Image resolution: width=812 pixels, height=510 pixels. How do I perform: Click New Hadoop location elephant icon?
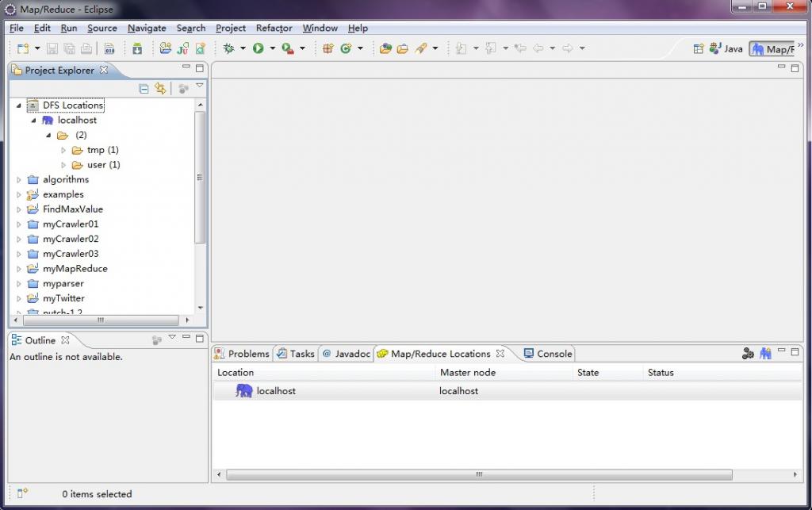765,354
